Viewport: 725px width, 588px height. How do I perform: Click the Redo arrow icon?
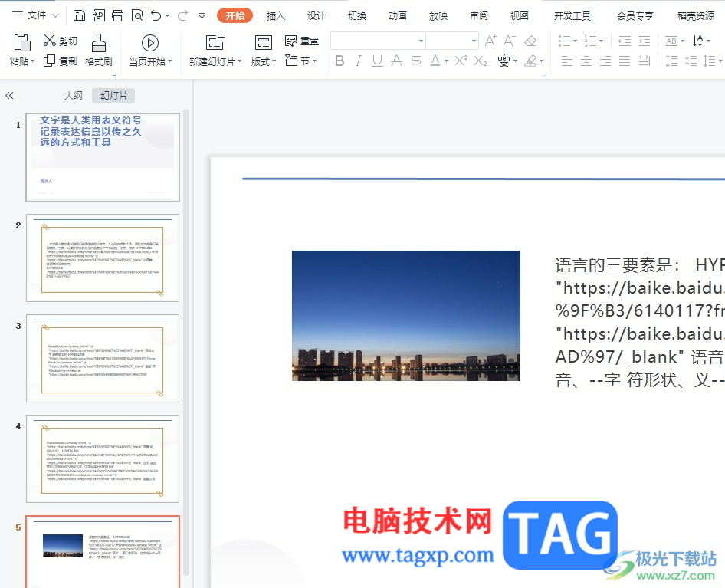coord(182,16)
